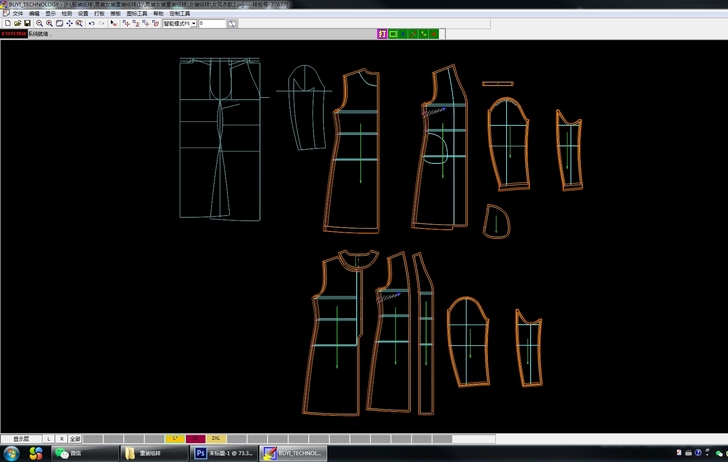Image resolution: width=728 pixels, height=462 pixels.
Task: Click the L layer button
Action: (49, 439)
